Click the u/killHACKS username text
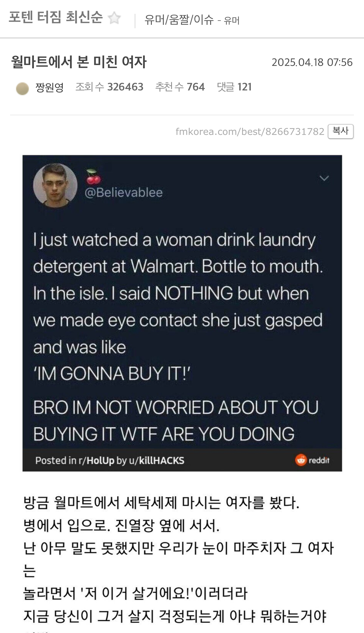364x633 pixels. (157, 461)
